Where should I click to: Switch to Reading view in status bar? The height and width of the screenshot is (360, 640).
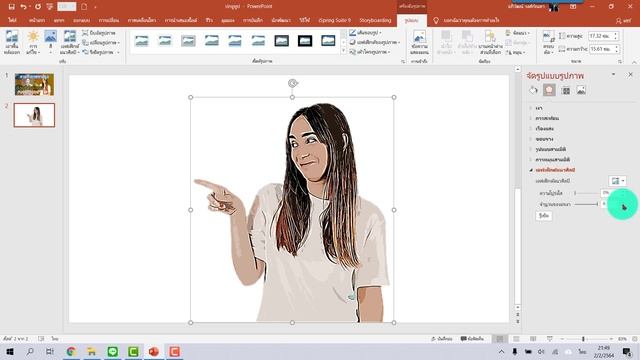point(533,339)
